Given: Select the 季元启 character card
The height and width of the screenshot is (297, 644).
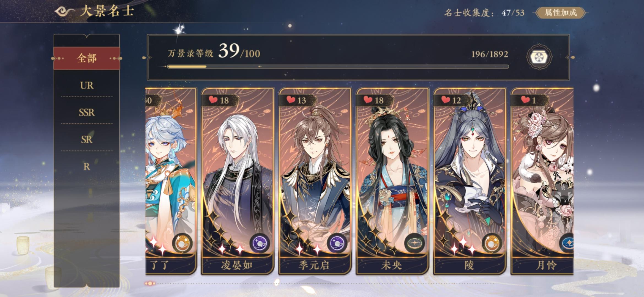Looking at the screenshot, I should coord(315,181).
